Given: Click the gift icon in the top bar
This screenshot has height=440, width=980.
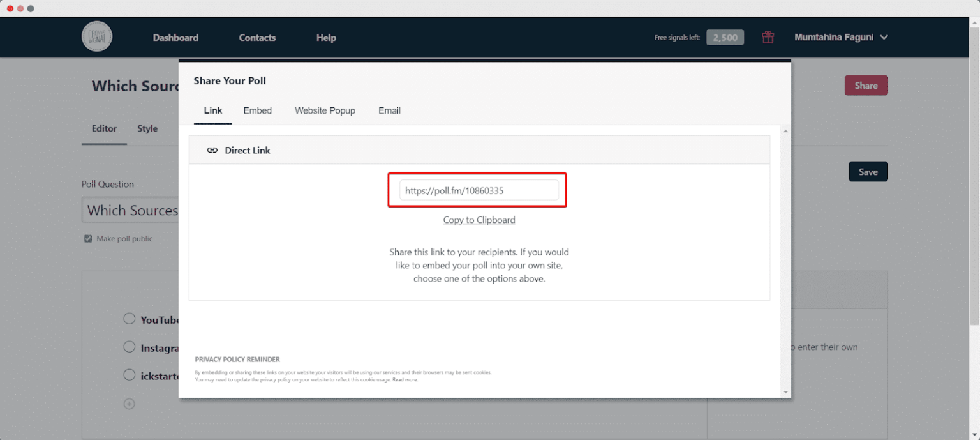Looking at the screenshot, I should pos(768,37).
